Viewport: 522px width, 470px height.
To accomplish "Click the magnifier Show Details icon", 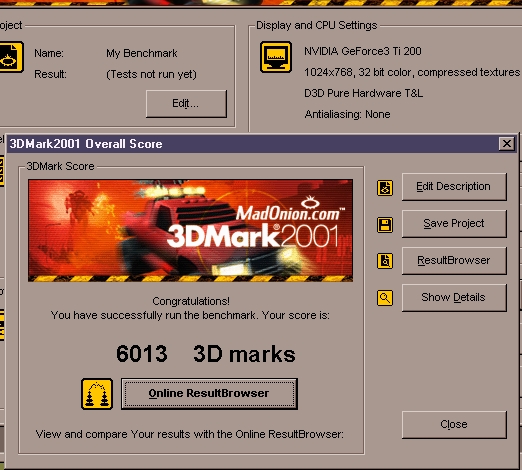I will point(385,298).
